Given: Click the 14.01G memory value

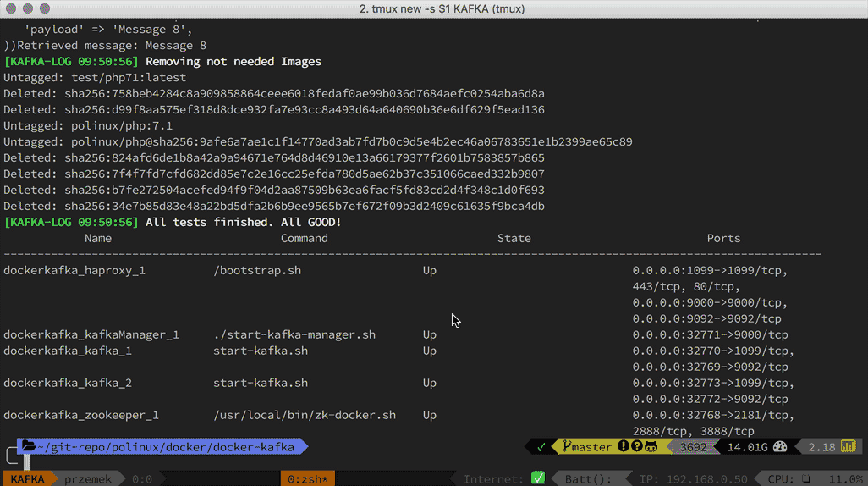Looking at the screenshot, I should [x=747, y=447].
